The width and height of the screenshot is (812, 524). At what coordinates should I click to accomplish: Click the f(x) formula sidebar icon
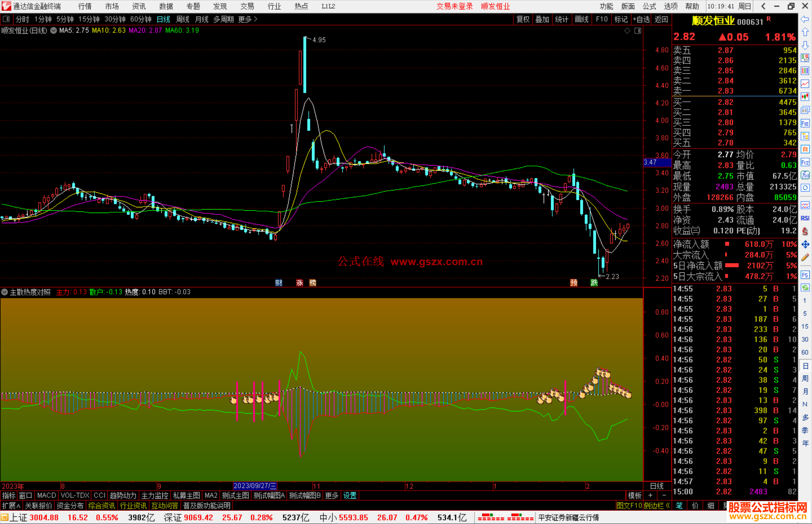pyautogui.click(x=805, y=175)
